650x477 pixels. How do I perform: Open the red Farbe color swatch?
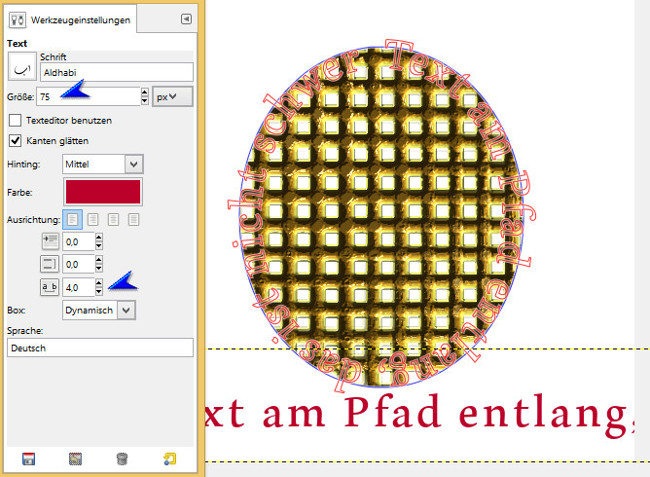[x=103, y=192]
